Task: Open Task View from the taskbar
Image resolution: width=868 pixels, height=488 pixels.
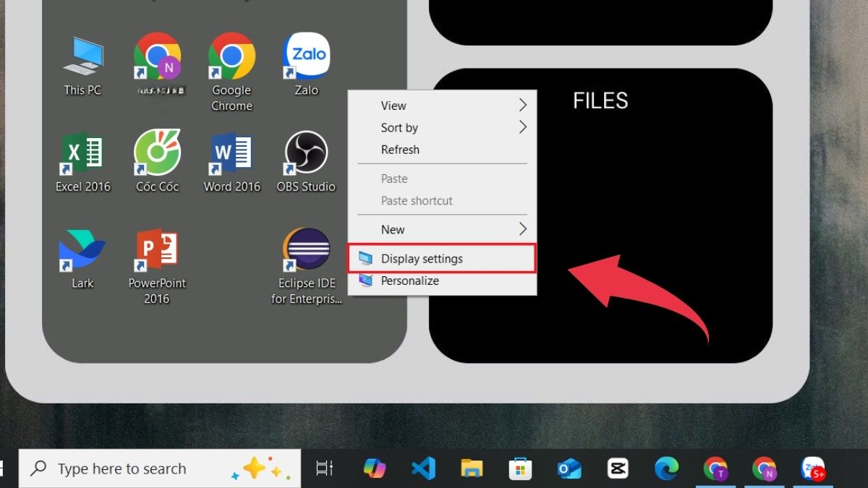Action: (325, 468)
